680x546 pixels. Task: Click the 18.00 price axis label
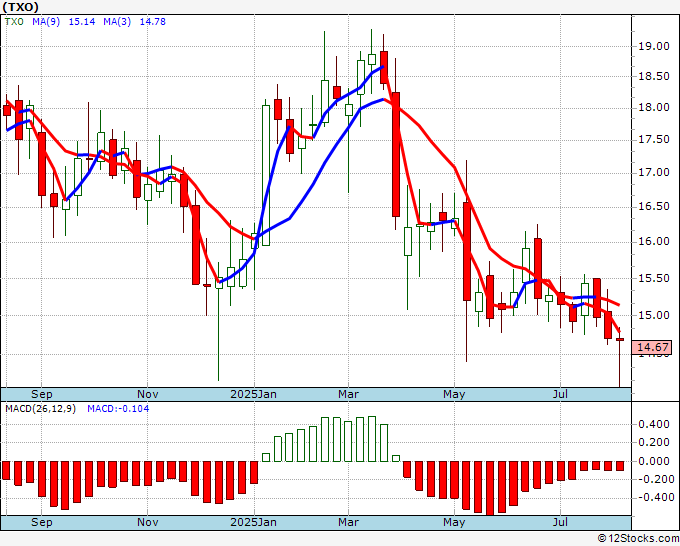point(654,108)
